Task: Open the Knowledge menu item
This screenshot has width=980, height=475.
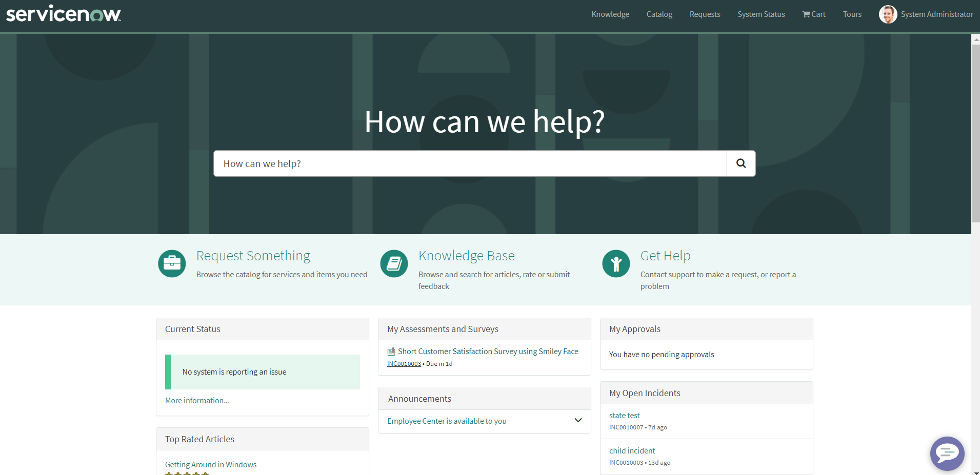Action: coord(610,14)
